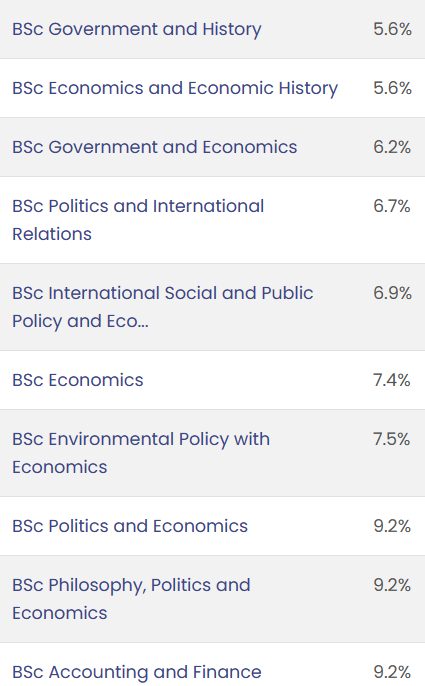Click the 6.2% percentage value

click(x=392, y=147)
